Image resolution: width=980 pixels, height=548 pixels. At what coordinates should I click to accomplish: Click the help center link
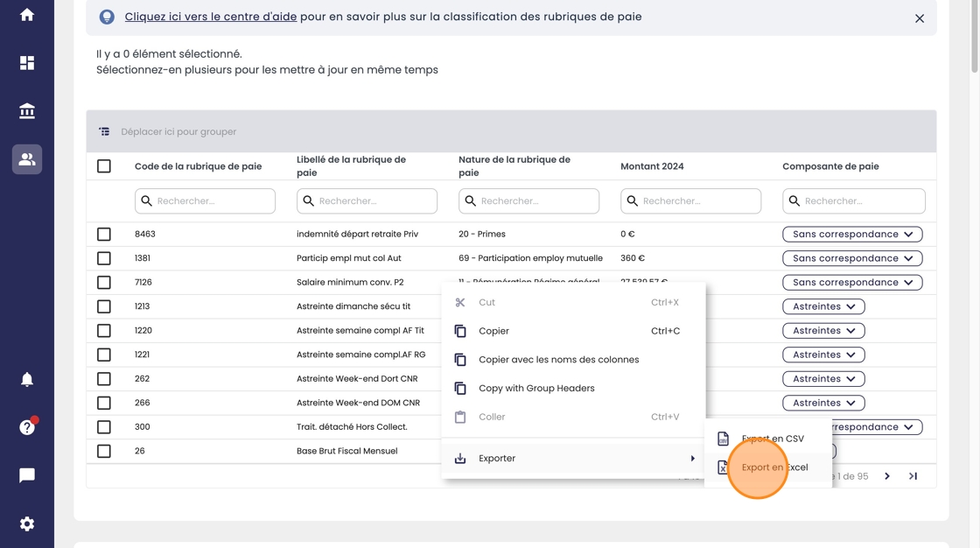[210, 17]
